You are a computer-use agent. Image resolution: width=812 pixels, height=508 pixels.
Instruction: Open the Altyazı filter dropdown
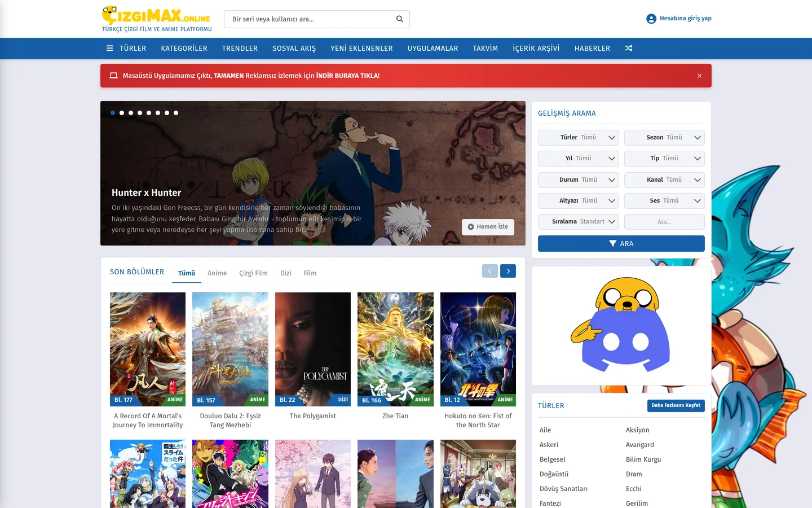coord(579,201)
